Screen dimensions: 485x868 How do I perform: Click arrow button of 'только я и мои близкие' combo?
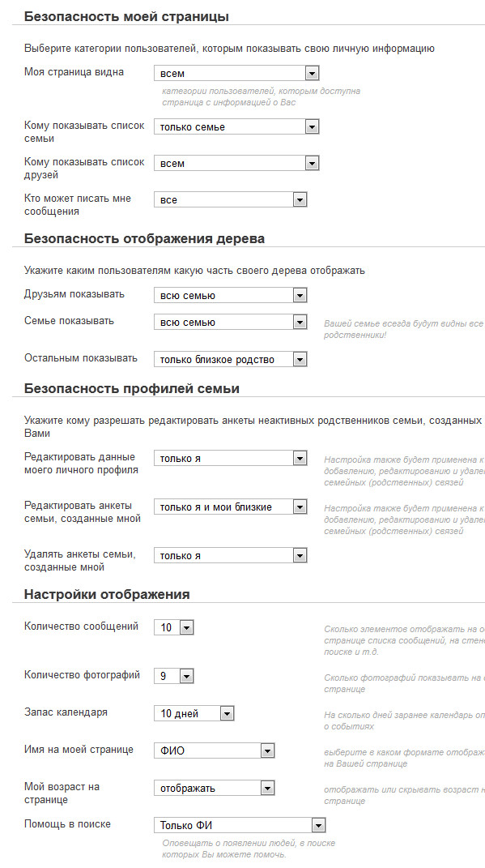(300, 507)
